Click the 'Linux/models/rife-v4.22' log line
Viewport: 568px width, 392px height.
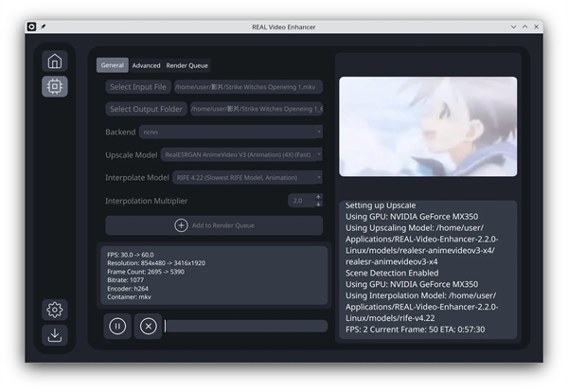tap(390, 318)
